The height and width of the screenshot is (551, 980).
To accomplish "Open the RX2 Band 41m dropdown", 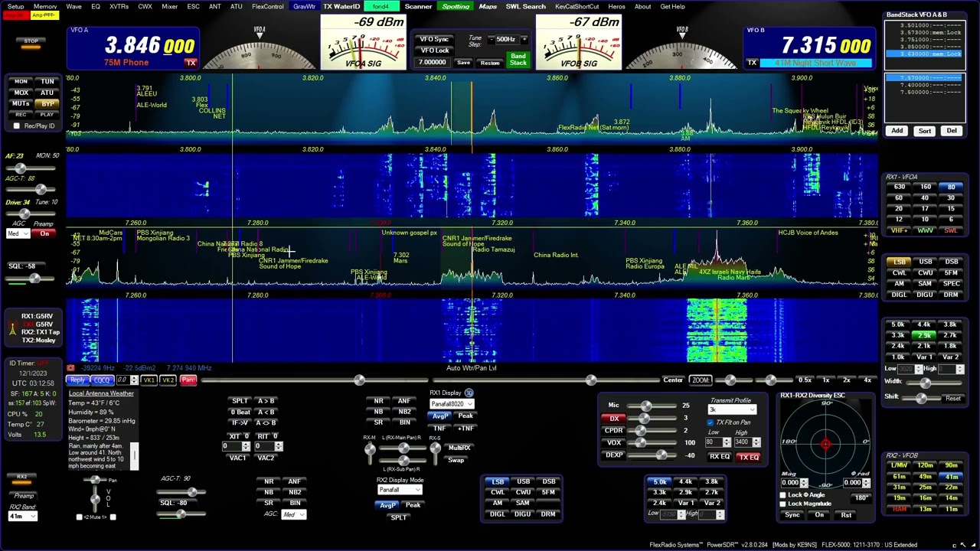I will (x=22, y=517).
